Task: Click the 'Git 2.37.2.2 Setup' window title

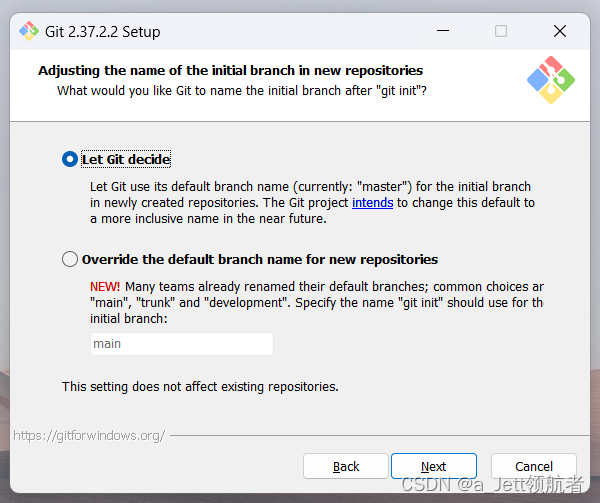Action: (x=103, y=32)
